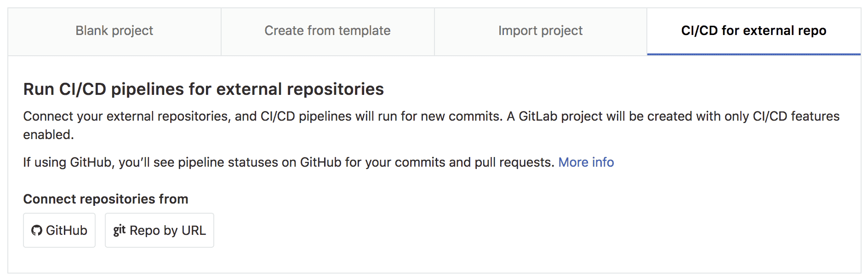
Task: Open the More info link
Action: 586,162
